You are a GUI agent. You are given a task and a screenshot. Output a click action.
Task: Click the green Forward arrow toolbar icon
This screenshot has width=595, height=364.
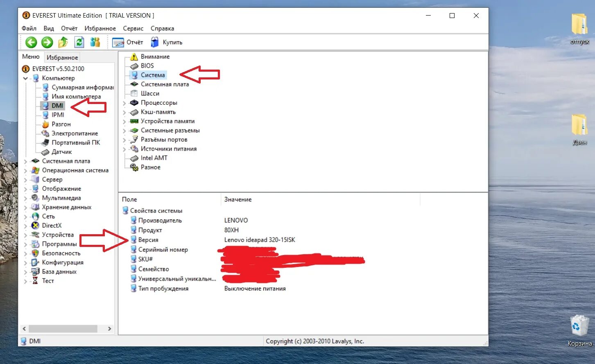47,42
